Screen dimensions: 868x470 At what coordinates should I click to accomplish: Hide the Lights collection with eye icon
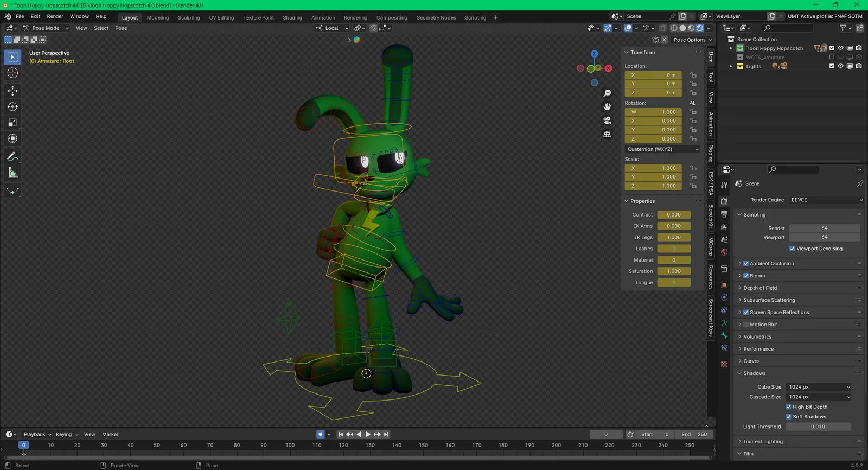click(x=840, y=66)
